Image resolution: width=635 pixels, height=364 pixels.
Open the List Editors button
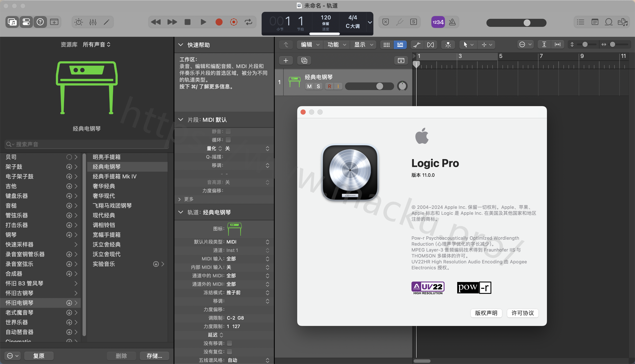(x=581, y=22)
